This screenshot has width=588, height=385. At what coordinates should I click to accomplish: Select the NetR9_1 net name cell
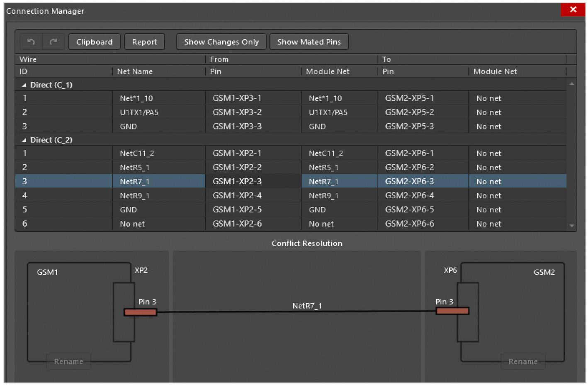tap(135, 195)
